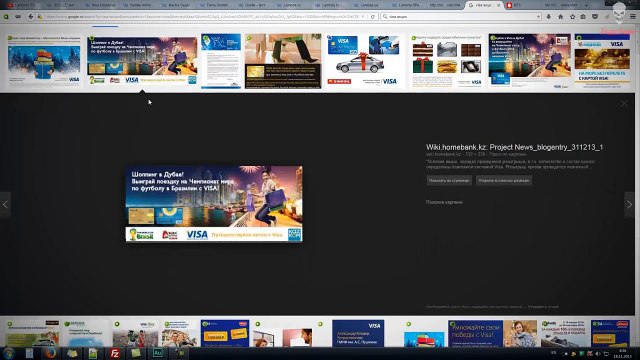Open FileZilla from the taskbar
640x360 pixels.
pos(115,353)
